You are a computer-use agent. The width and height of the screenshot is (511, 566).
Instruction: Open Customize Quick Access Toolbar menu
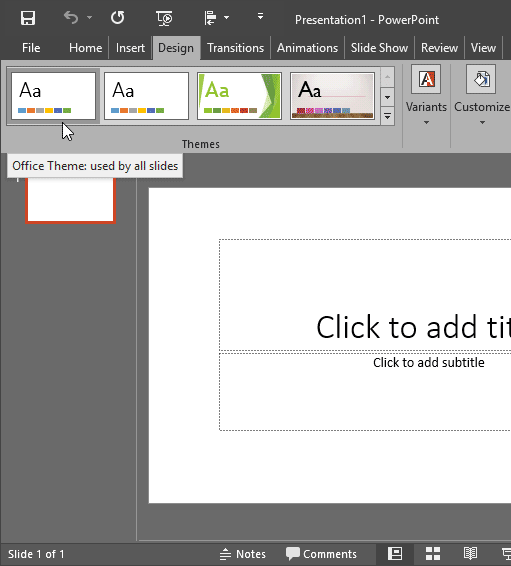click(x=260, y=16)
